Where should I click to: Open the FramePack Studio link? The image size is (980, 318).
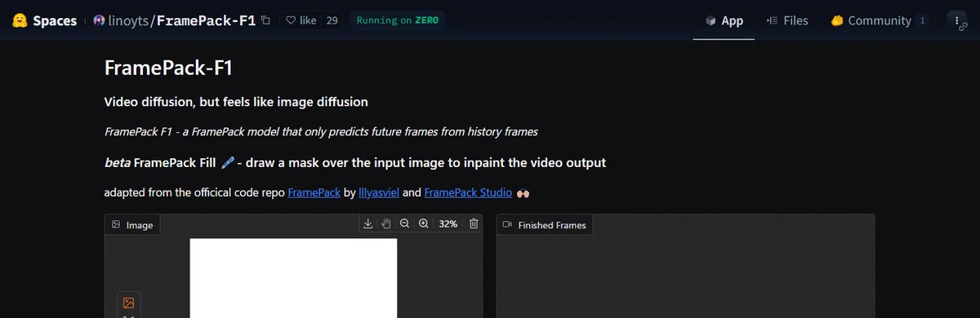click(468, 193)
